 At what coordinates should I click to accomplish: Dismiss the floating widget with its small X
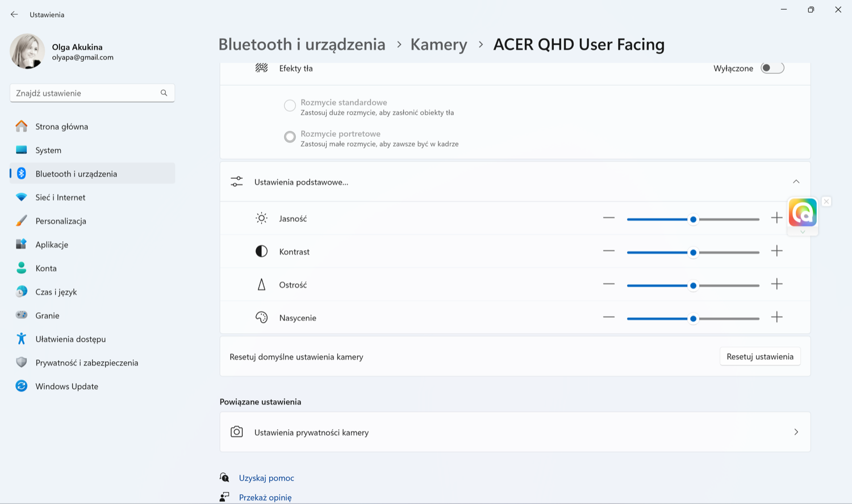pos(826,201)
